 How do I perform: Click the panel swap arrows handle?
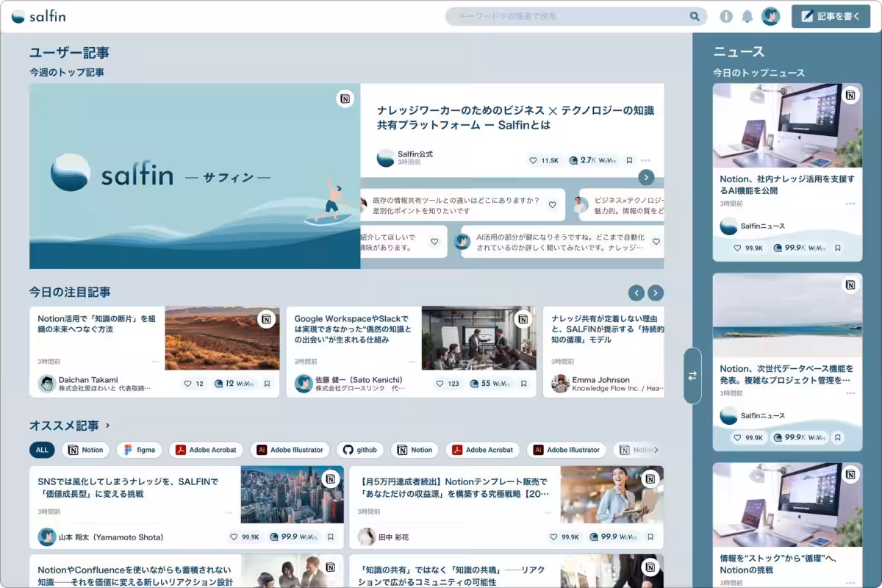coord(692,376)
